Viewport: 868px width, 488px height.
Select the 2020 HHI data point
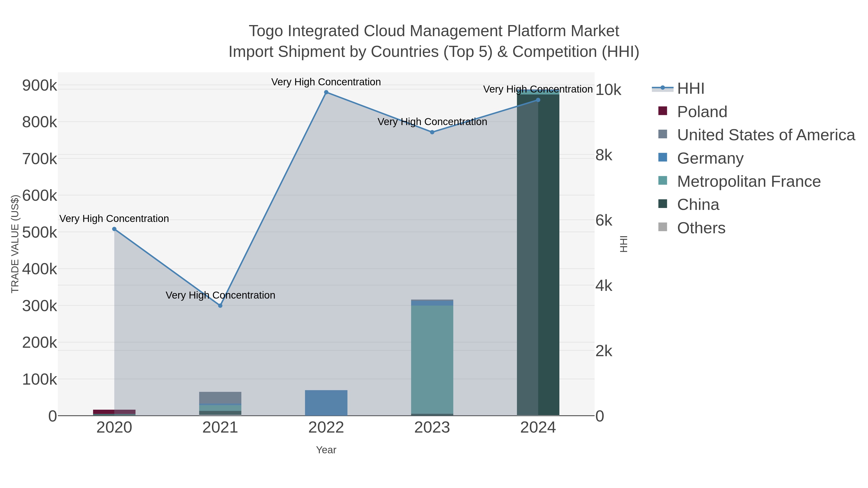click(114, 229)
